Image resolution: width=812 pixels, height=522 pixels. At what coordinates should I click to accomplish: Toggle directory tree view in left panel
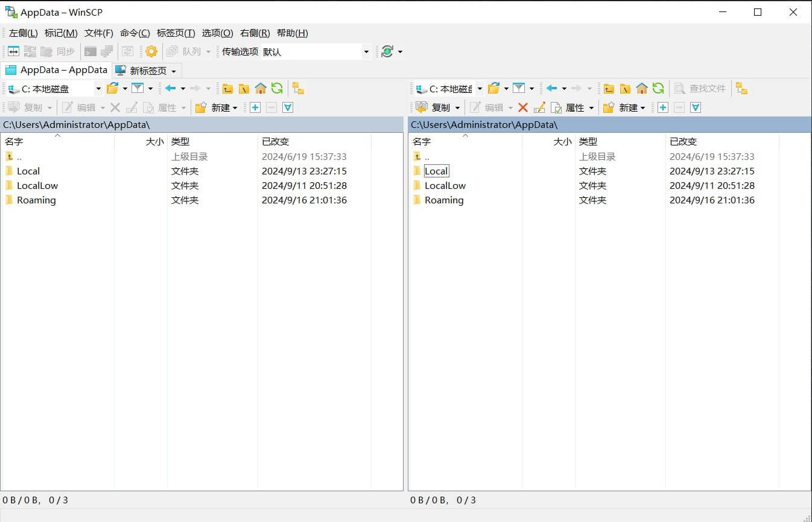click(x=298, y=89)
